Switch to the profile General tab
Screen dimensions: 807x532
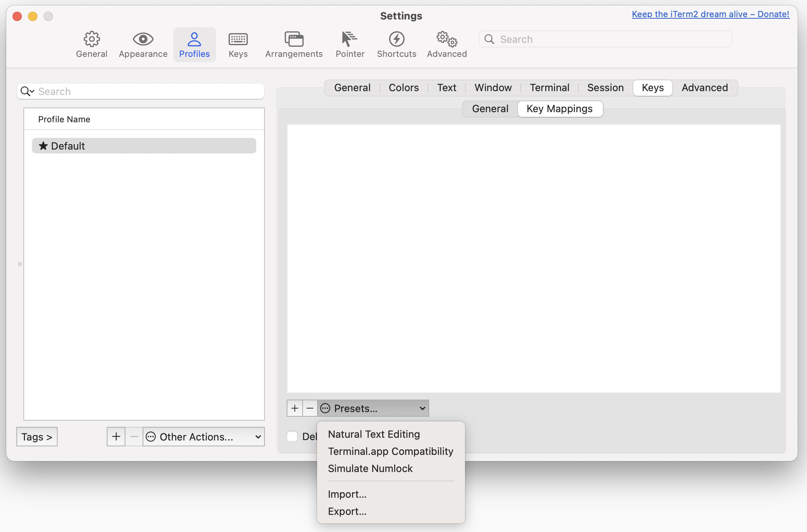(x=352, y=88)
